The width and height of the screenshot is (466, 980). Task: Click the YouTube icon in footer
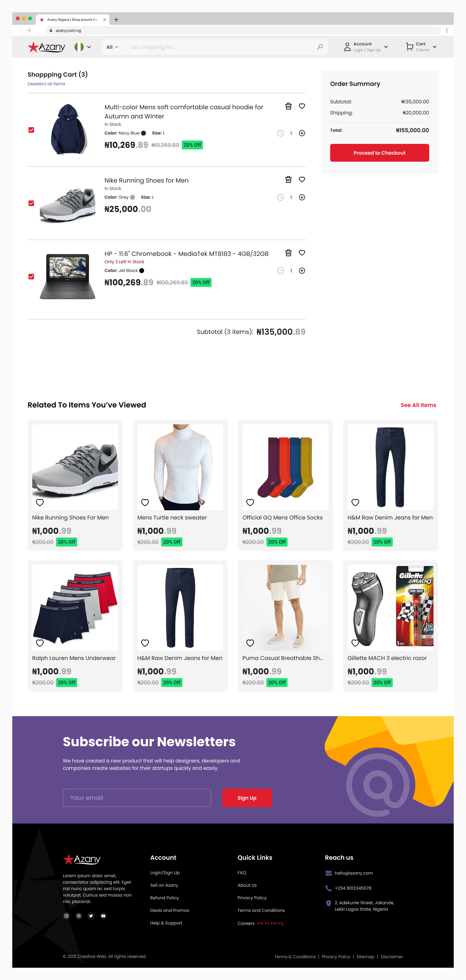tap(103, 916)
